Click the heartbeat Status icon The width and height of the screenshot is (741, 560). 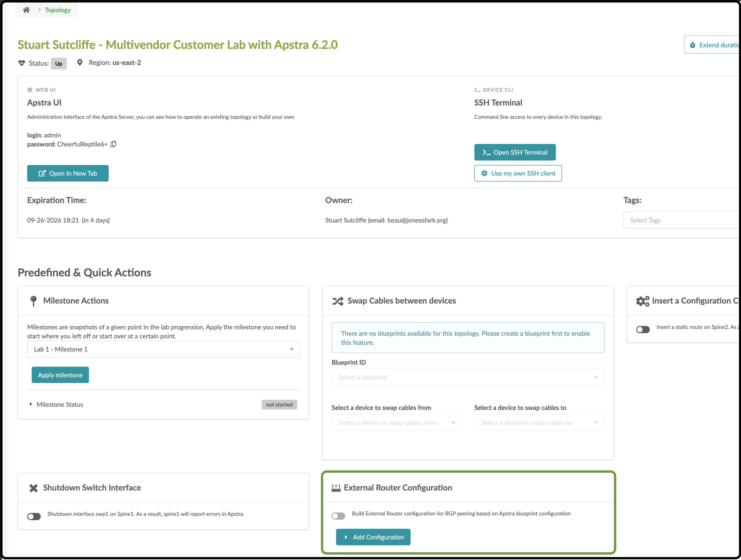[22, 63]
